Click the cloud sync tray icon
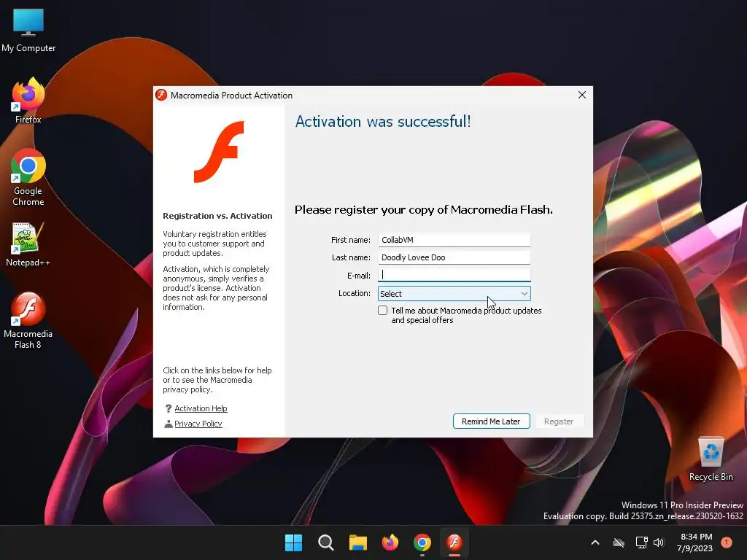The height and width of the screenshot is (560, 747). point(619,542)
